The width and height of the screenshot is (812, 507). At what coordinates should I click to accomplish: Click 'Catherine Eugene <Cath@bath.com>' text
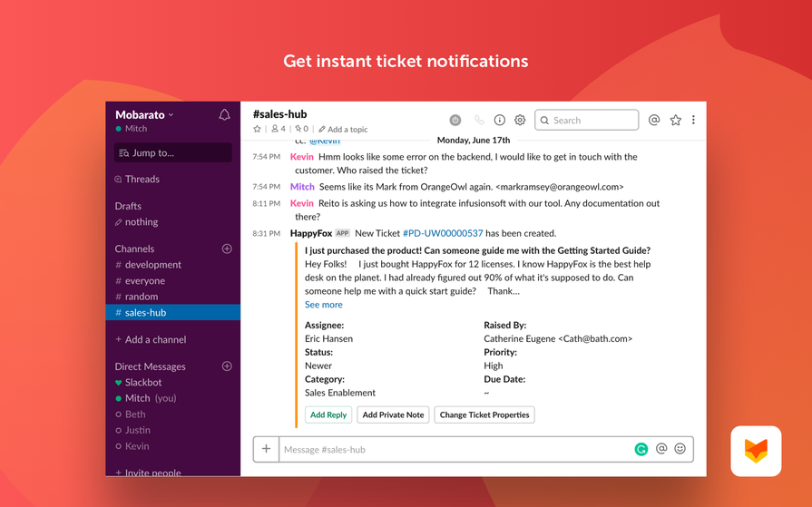(558, 338)
